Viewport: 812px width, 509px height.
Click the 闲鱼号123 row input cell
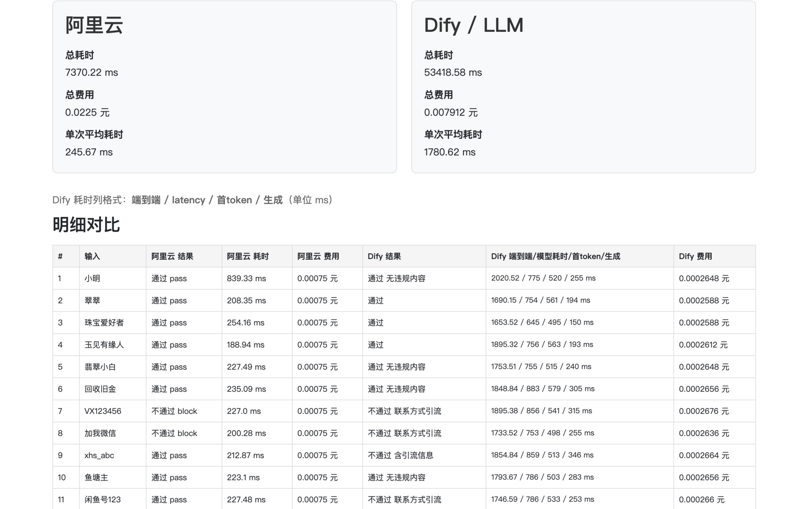coord(102,500)
